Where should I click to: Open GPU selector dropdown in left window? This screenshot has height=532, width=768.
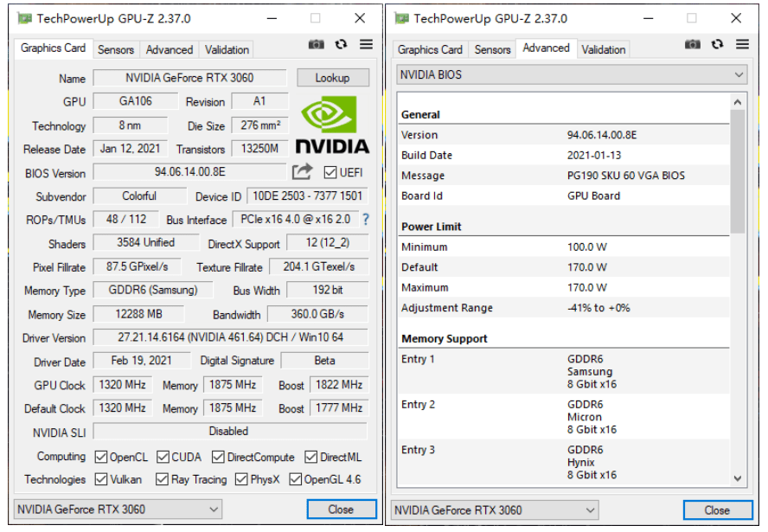tap(118, 510)
